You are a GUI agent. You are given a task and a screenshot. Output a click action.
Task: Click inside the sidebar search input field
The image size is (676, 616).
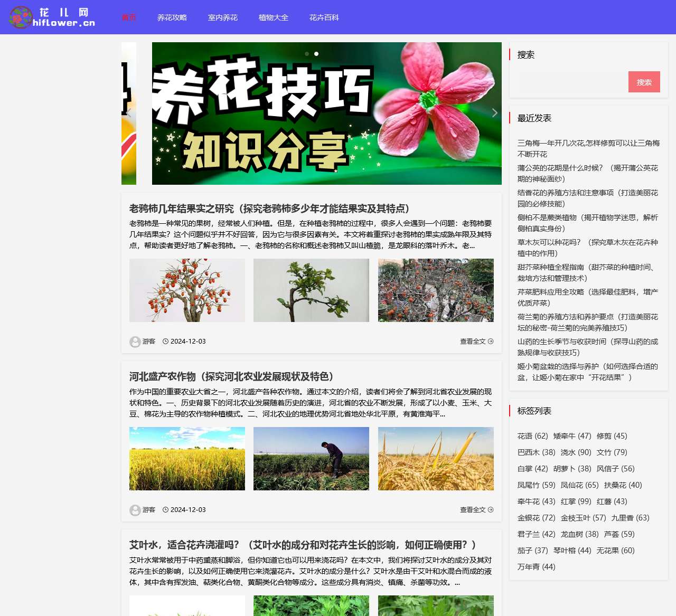[x=572, y=82]
